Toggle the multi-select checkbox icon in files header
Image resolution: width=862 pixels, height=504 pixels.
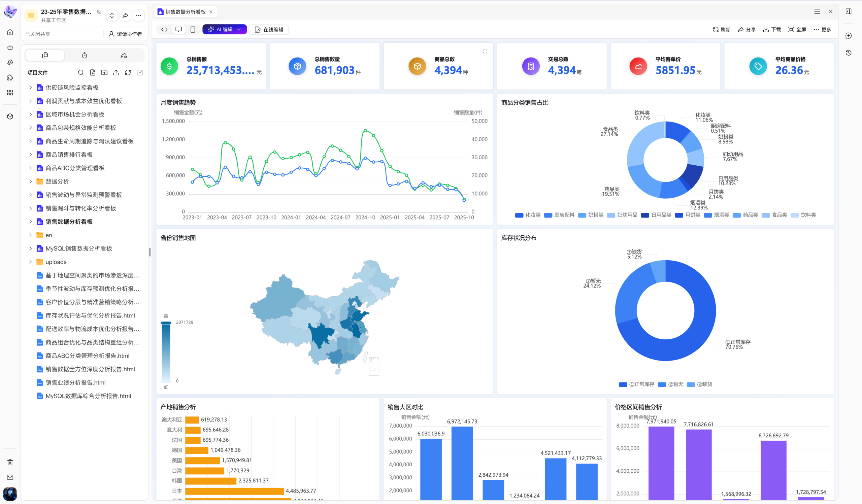[x=139, y=72]
